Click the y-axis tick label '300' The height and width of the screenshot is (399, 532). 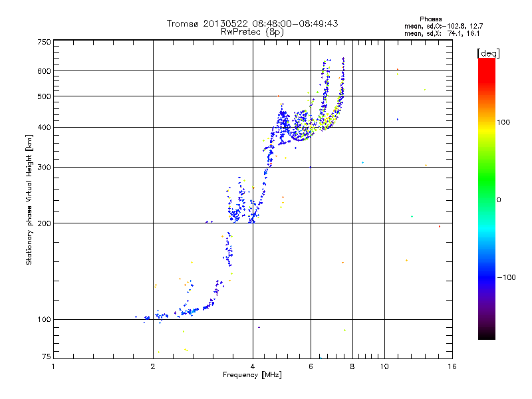(44, 168)
